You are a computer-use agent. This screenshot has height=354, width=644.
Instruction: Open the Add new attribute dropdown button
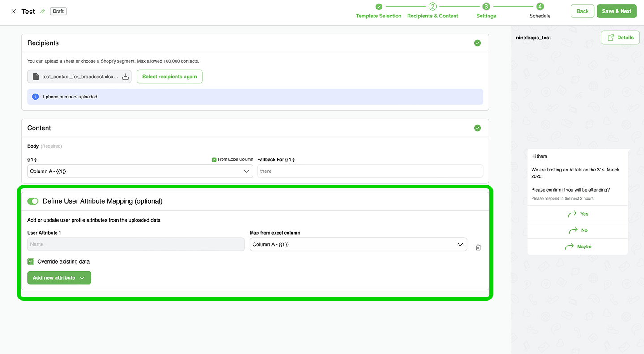(x=59, y=278)
